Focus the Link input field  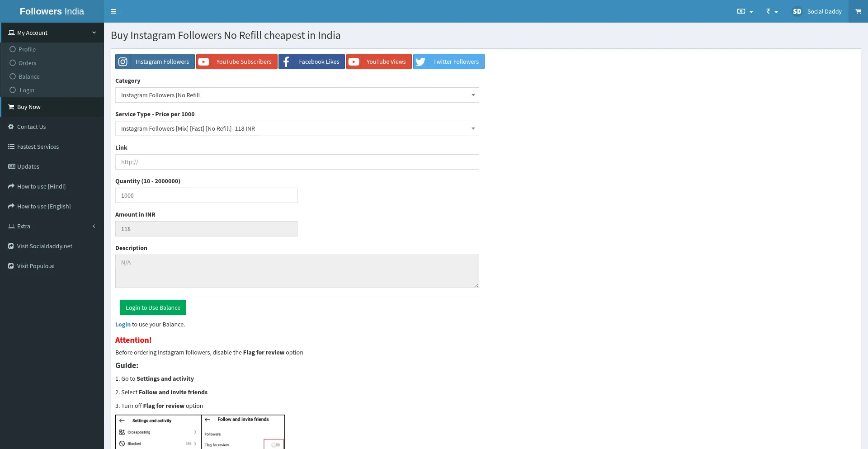coord(297,162)
